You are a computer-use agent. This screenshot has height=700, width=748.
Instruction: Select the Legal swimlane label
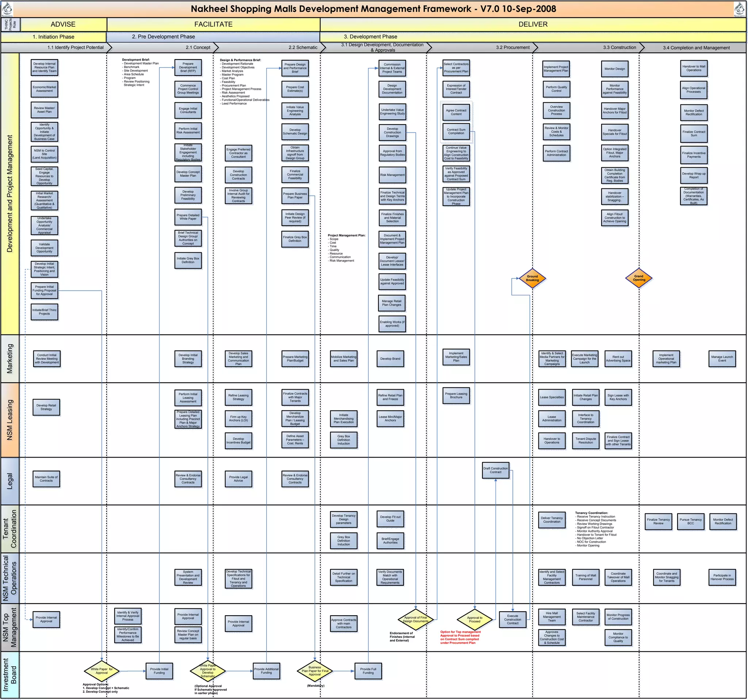click(x=10, y=481)
